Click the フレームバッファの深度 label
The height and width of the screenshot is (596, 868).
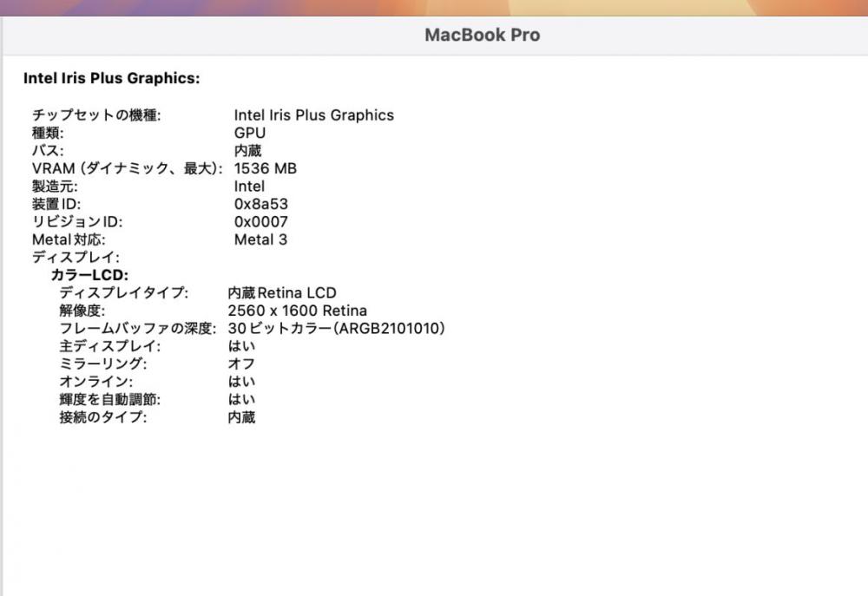pyautogui.click(x=138, y=328)
